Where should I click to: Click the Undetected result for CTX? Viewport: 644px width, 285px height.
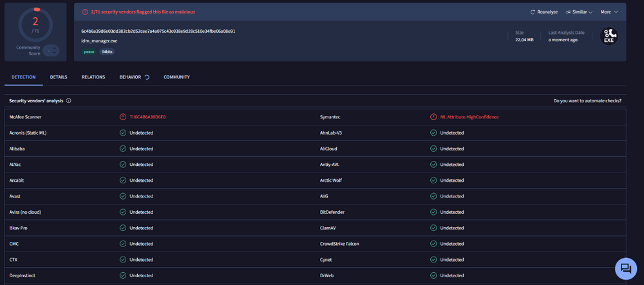(141, 259)
